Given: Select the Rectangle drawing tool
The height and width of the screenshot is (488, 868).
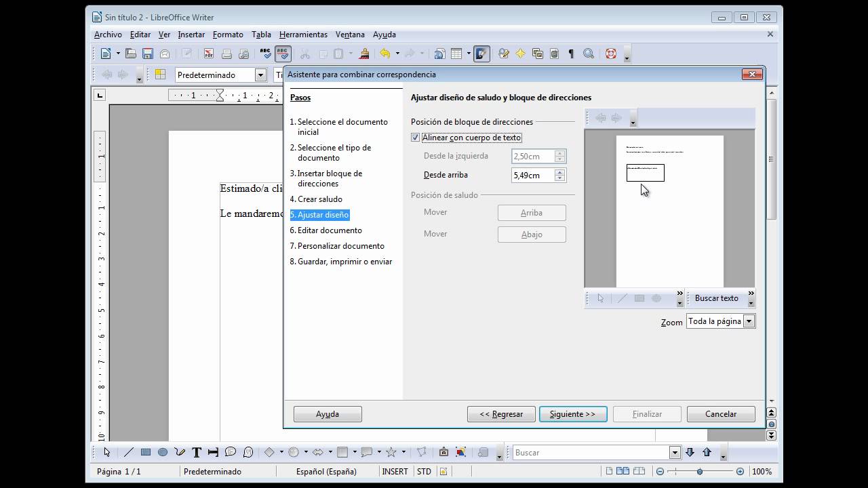Looking at the screenshot, I should click(x=146, y=452).
